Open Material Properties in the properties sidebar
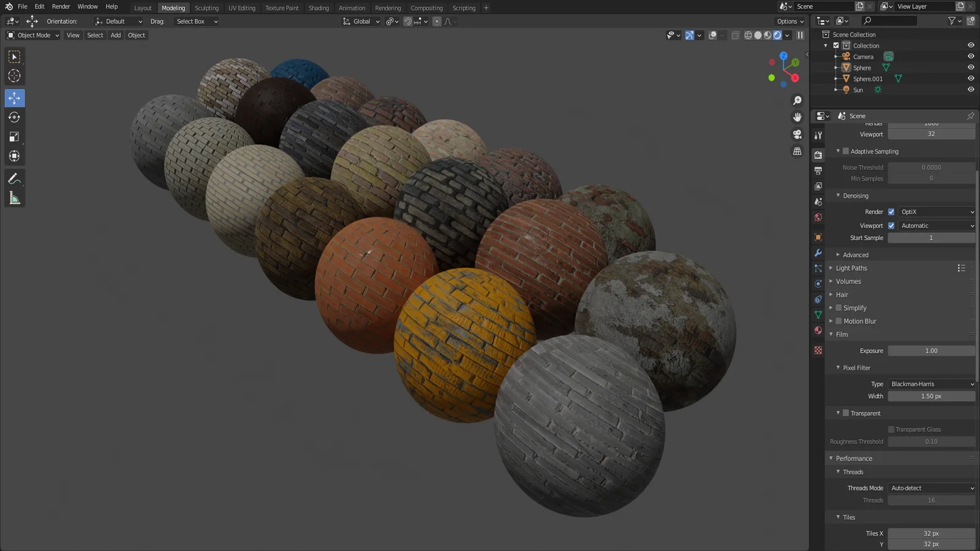 point(818,331)
